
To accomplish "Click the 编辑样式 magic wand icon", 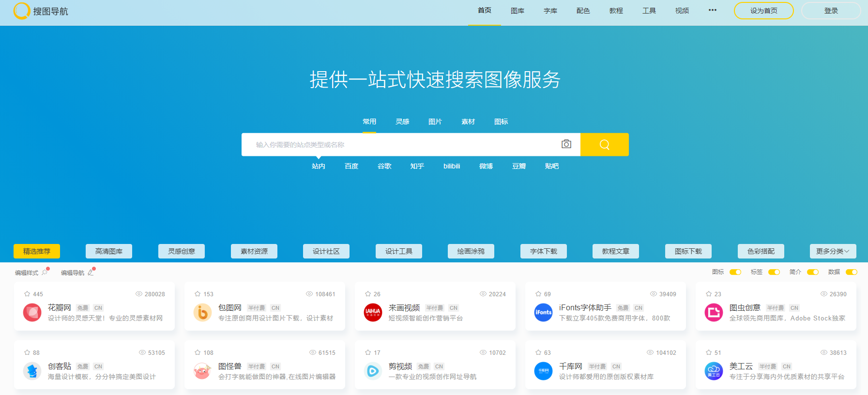I will coord(45,272).
